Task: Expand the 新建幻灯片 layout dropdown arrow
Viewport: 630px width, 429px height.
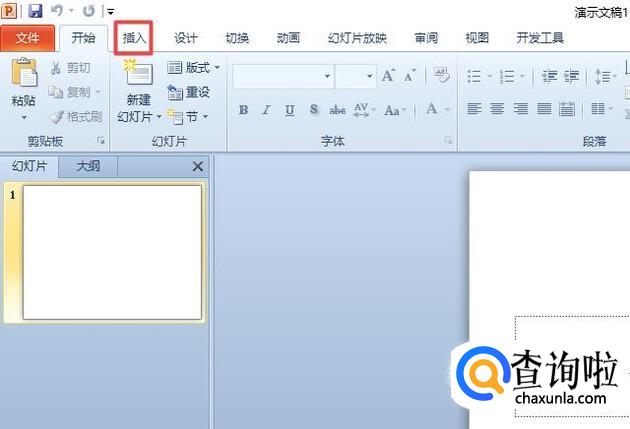Action: (x=159, y=116)
